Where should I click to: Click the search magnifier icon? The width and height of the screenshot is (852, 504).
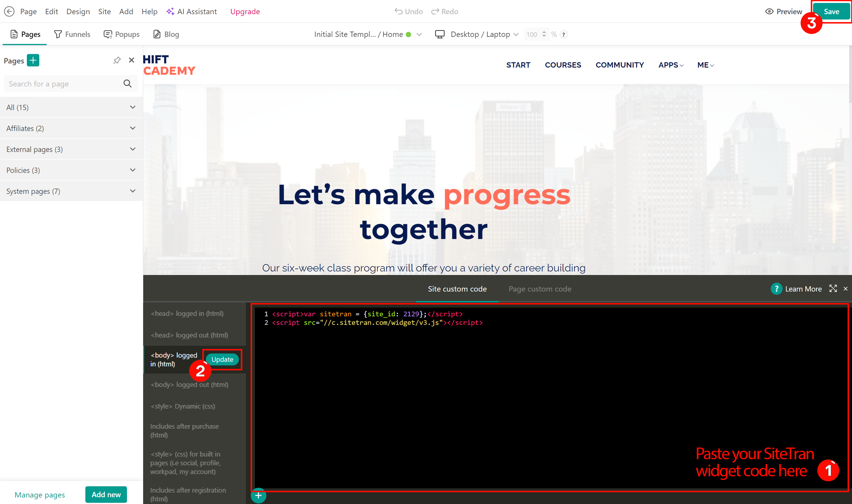tap(128, 84)
